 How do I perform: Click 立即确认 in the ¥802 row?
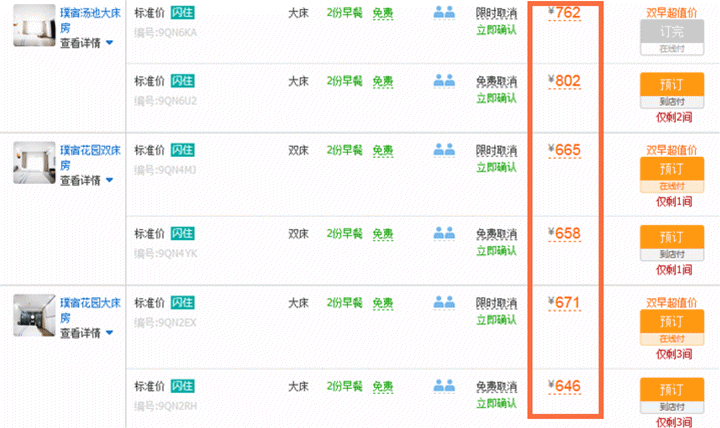496,98
